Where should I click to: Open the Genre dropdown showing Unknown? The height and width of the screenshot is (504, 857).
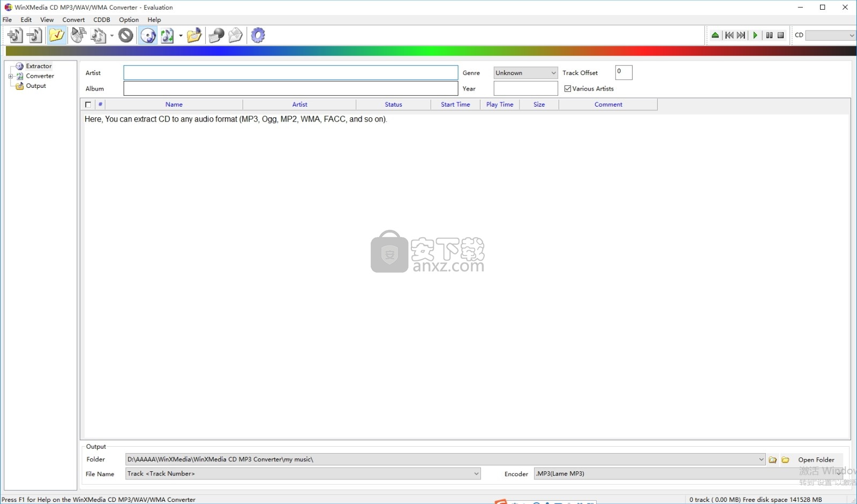[x=526, y=73]
